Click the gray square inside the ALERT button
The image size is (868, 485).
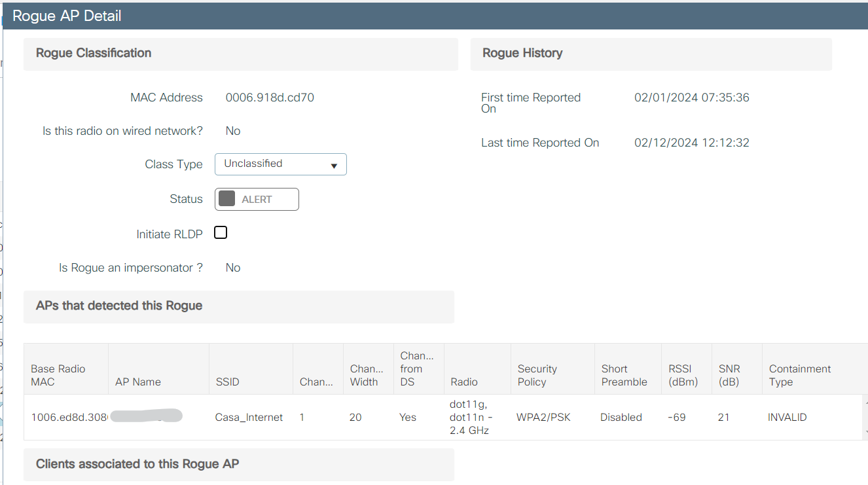[x=228, y=198]
